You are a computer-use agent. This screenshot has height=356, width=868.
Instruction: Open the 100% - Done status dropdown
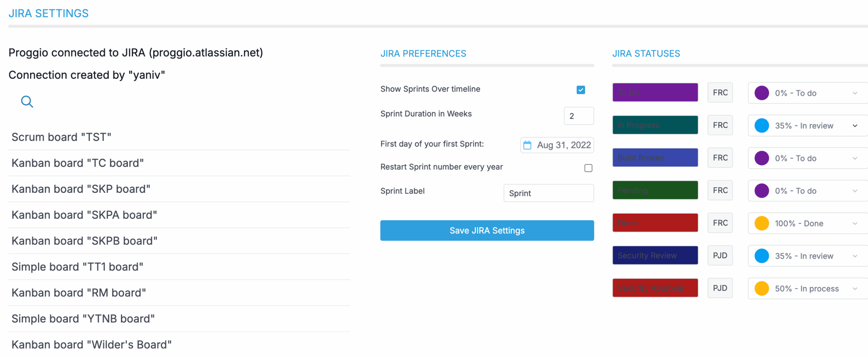pyautogui.click(x=808, y=223)
